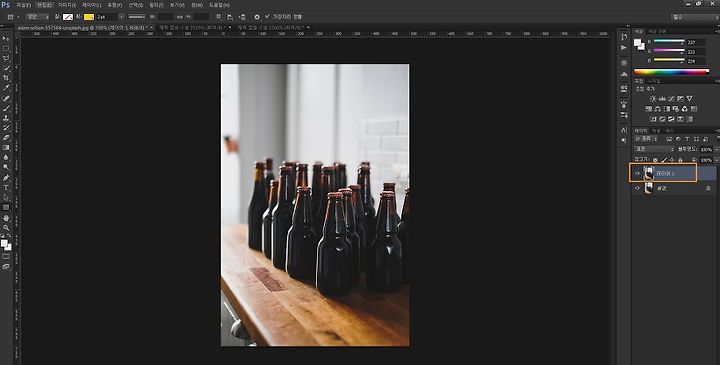Open the gear settings in options bar
The width and height of the screenshot is (720, 365).
click(257, 17)
